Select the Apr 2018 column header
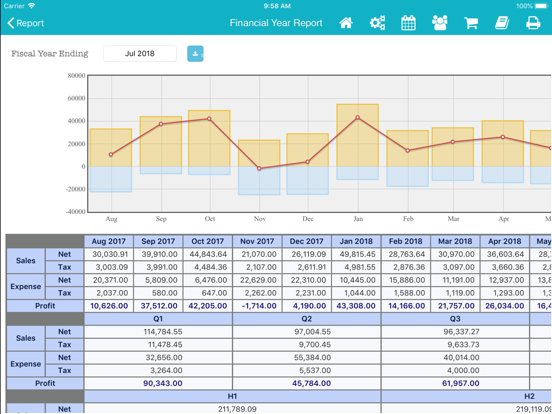This screenshot has width=552, height=414. (x=504, y=242)
